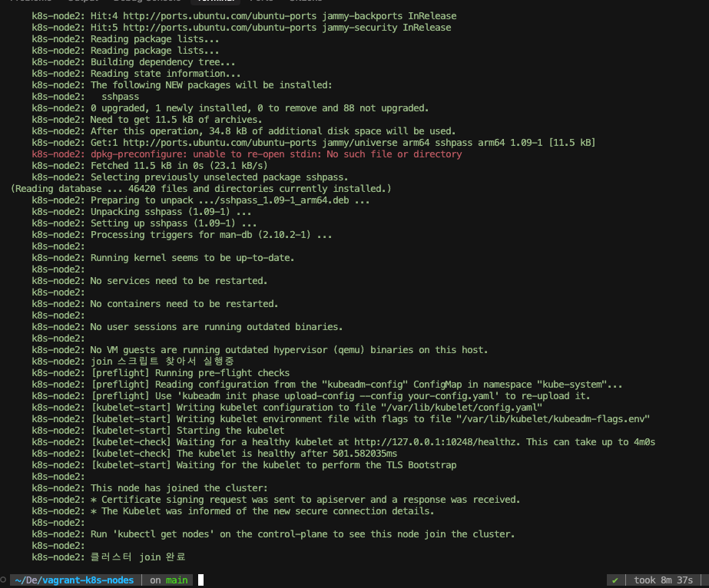Click the line mentioning /var/lib/kubelet/kubeadm-flags.env
Viewport: 709px width, 588px height.
click(x=341, y=419)
